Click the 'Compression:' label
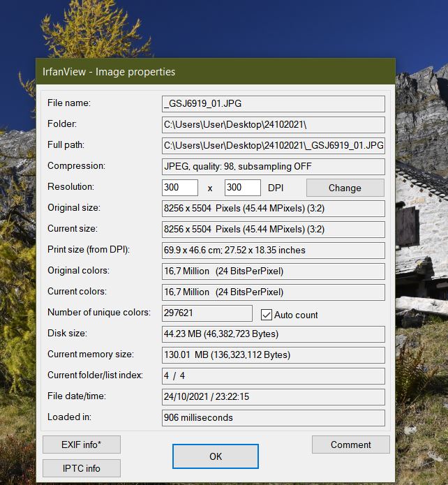 coord(77,166)
